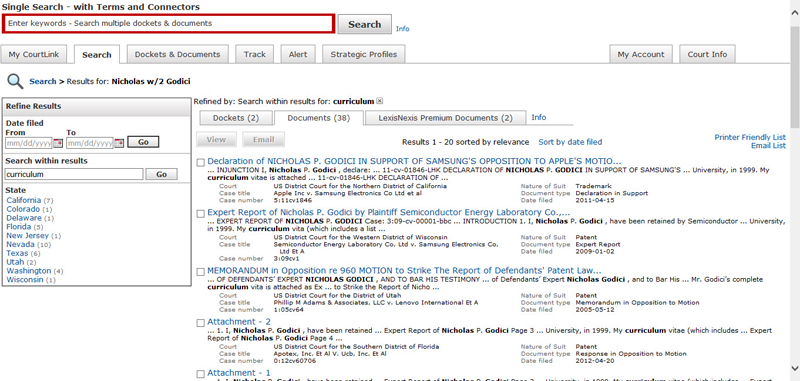This screenshot has height=381, width=800.
Task: Click the Search within results text field
Action: coord(74,174)
